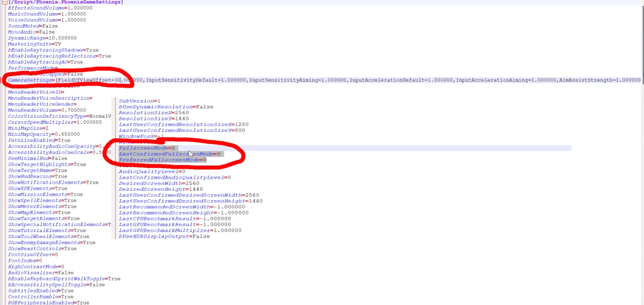
Task: Select the MenuReaderVoiceGender= line
Action: [42, 105]
